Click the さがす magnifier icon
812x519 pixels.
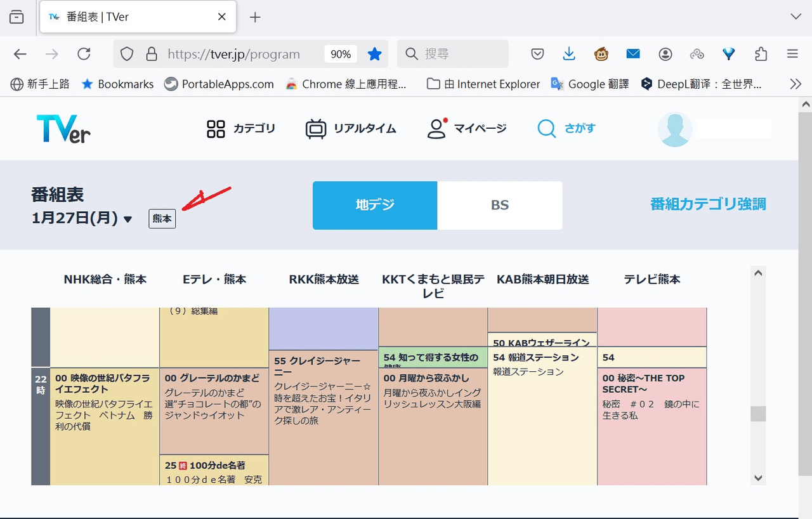pyautogui.click(x=546, y=129)
